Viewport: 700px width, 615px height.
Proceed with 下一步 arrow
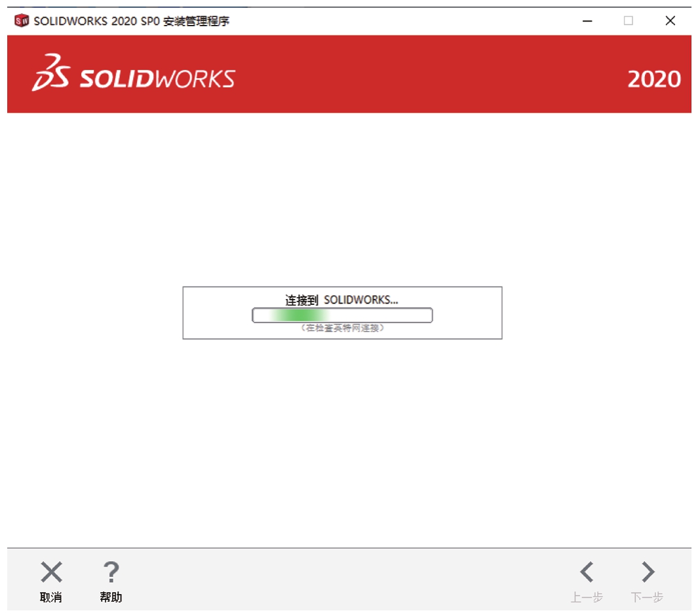[648, 582]
